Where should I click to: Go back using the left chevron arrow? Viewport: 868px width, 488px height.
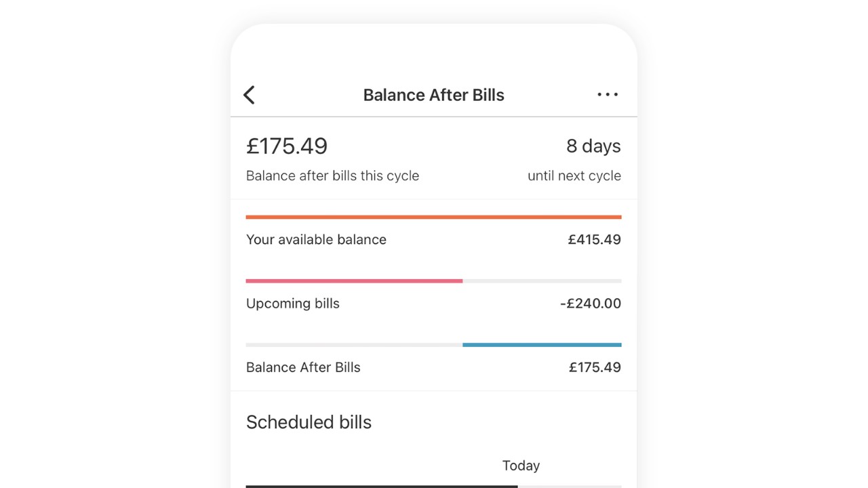[x=249, y=95]
